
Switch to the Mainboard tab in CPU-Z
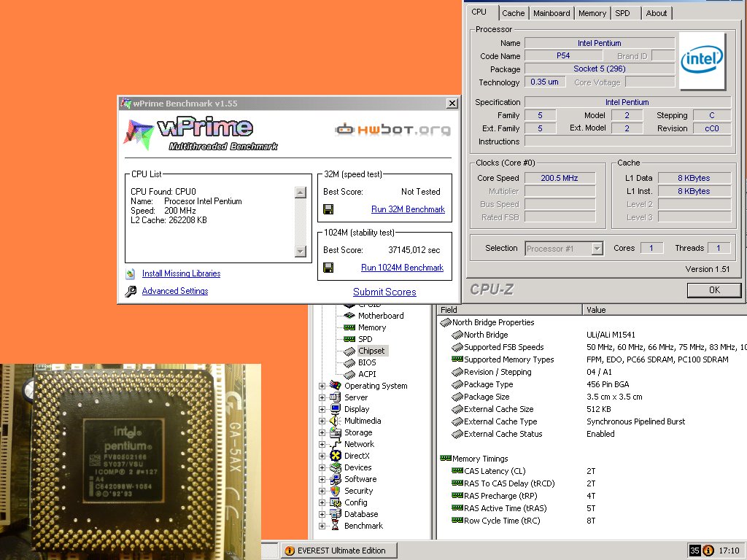[x=551, y=13]
